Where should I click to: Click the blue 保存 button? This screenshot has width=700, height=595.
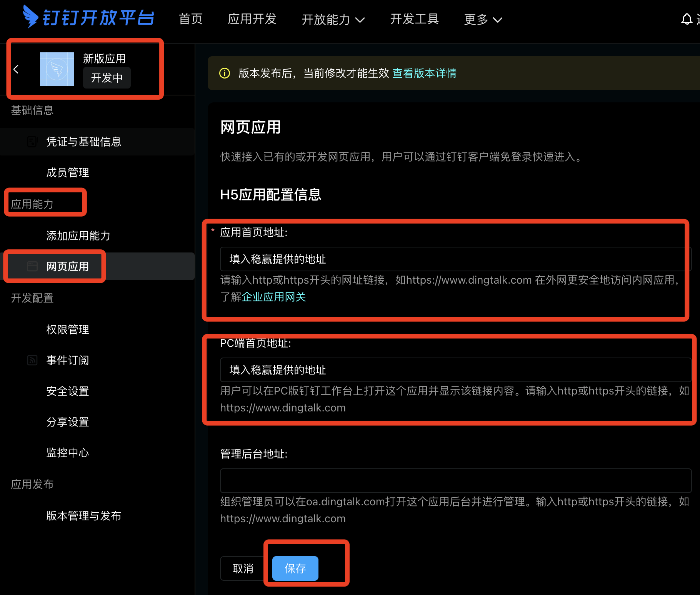(295, 568)
